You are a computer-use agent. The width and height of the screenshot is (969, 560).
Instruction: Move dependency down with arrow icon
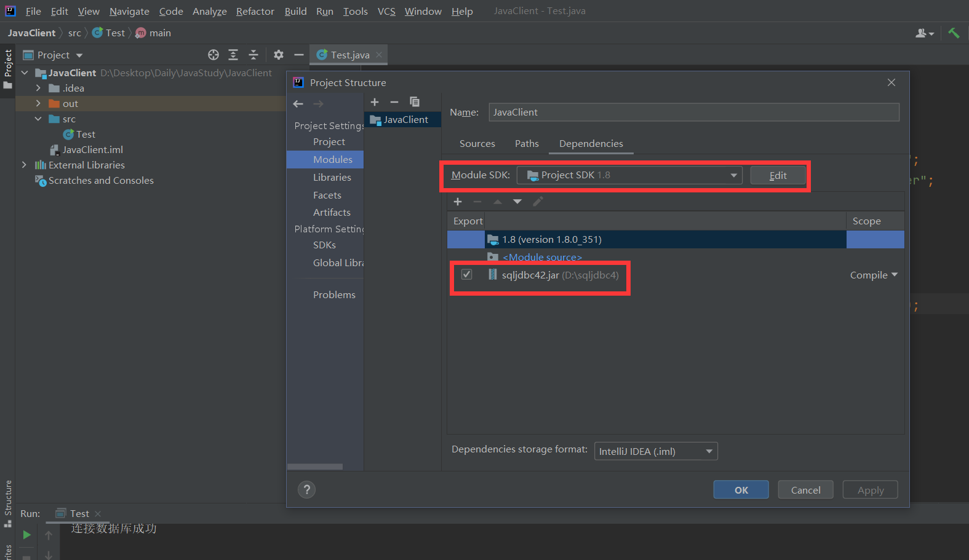click(x=517, y=202)
